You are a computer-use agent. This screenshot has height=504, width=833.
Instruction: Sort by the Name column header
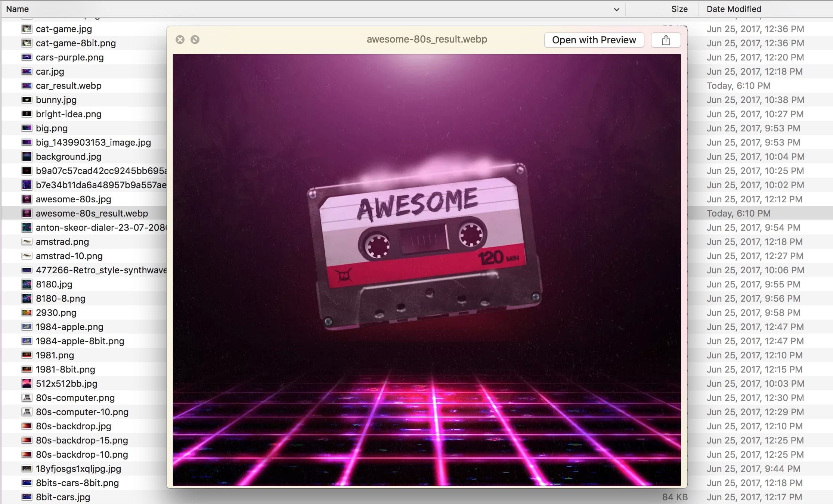(x=18, y=9)
